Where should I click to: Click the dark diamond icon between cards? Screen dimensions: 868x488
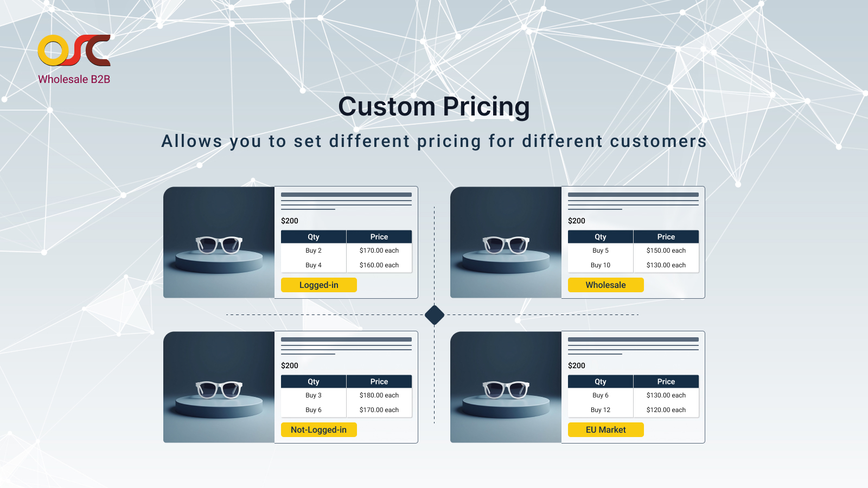(x=435, y=315)
